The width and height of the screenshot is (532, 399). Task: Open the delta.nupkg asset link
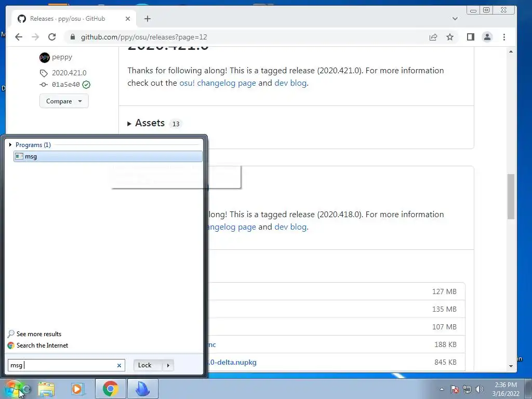tap(232, 362)
